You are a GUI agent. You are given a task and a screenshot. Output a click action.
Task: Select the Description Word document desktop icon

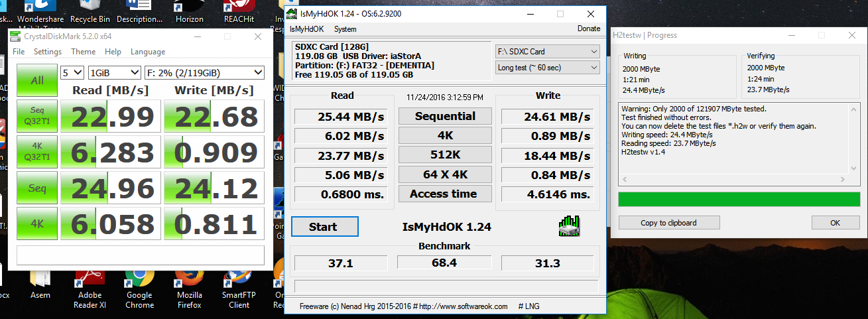(x=139, y=13)
